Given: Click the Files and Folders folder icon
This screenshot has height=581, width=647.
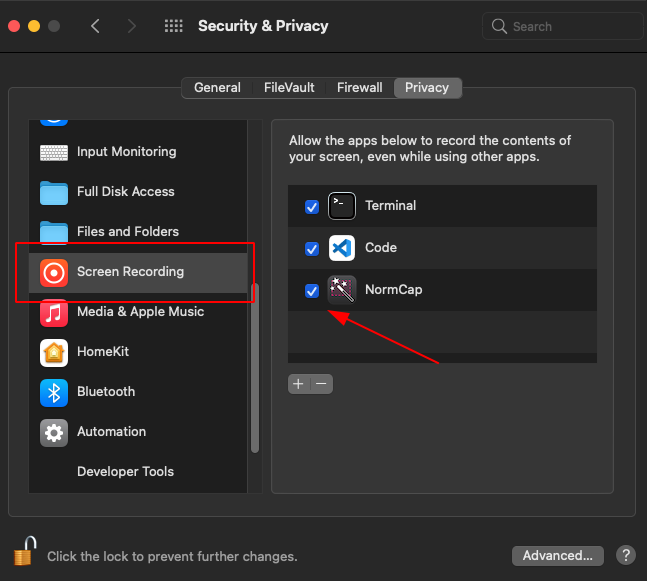Looking at the screenshot, I should 54,232.
